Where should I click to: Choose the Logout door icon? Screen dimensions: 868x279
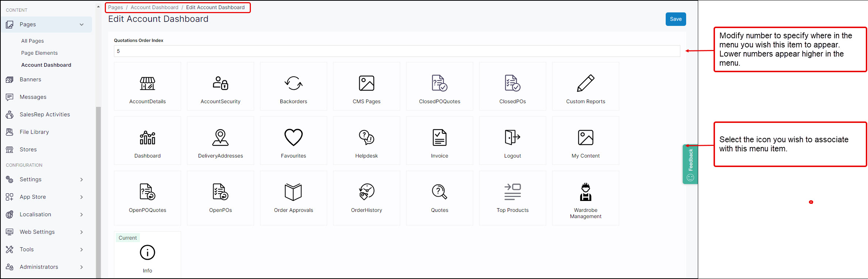click(x=512, y=137)
